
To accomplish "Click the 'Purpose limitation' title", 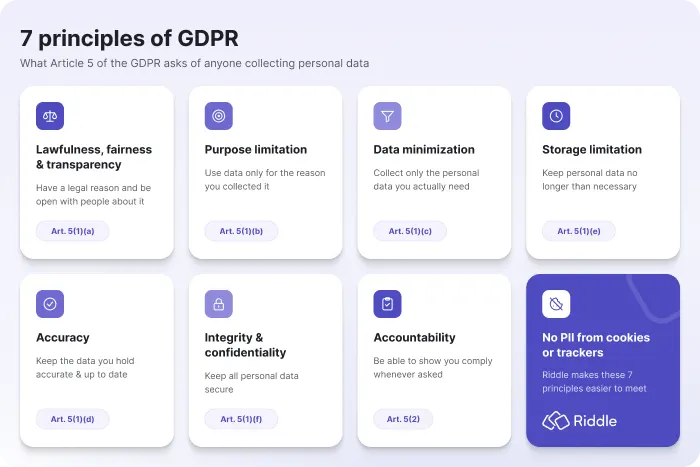I will click(x=256, y=150).
